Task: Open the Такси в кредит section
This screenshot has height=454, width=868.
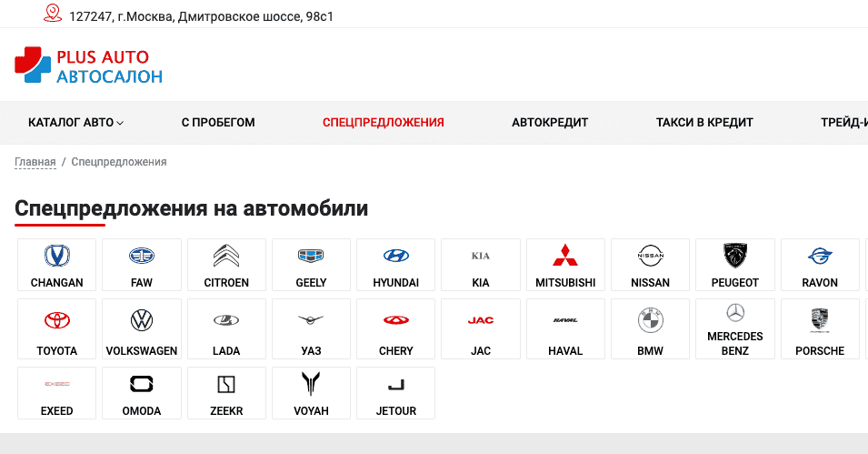Action: click(704, 123)
